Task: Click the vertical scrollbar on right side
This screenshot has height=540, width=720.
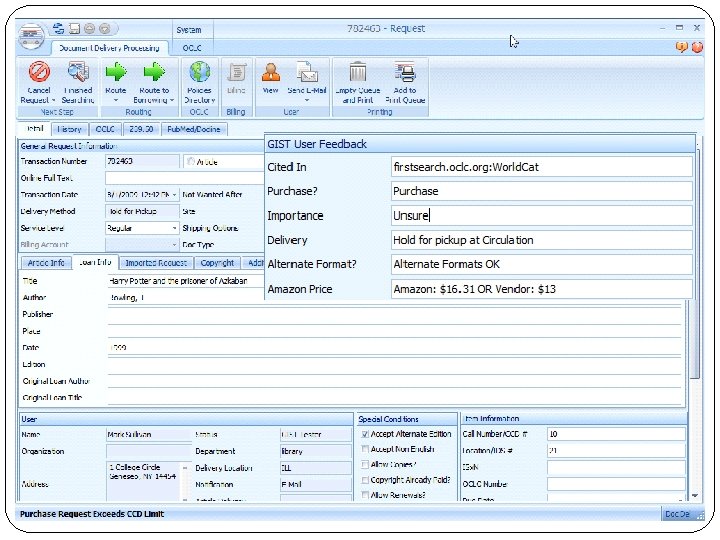Action: click(695, 262)
